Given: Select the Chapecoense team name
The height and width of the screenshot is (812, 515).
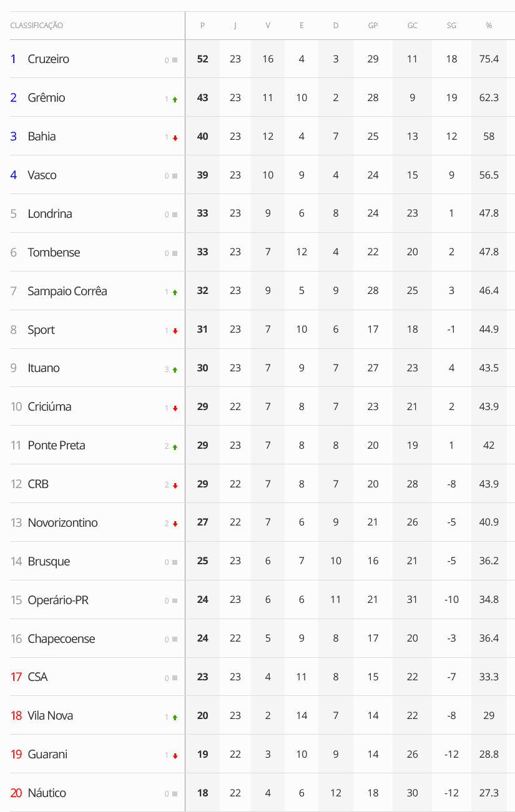Looking at the screenshot, I should [x=61, y=639].
